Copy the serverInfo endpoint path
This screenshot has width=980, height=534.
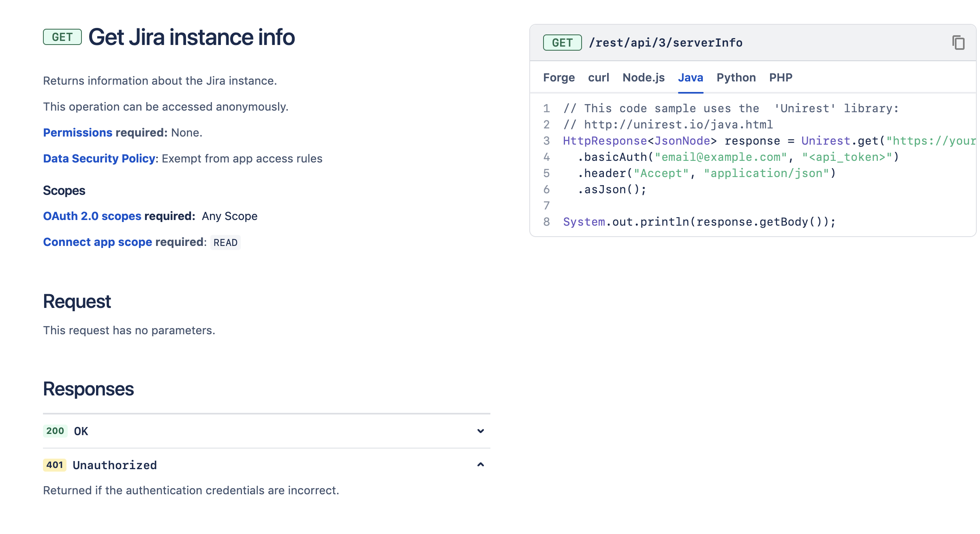click(x=958, y=43)
